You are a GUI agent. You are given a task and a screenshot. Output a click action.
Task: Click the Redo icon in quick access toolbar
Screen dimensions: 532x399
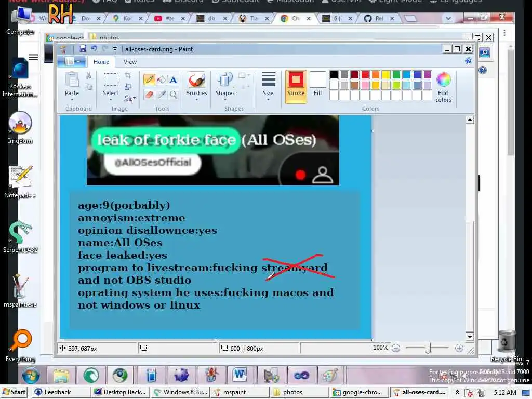pos(105,49)
